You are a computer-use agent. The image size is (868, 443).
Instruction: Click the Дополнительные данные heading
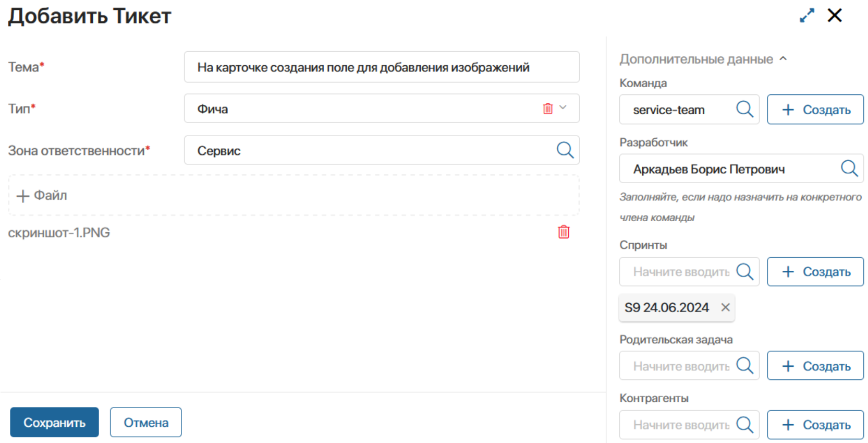pos(696,59)
